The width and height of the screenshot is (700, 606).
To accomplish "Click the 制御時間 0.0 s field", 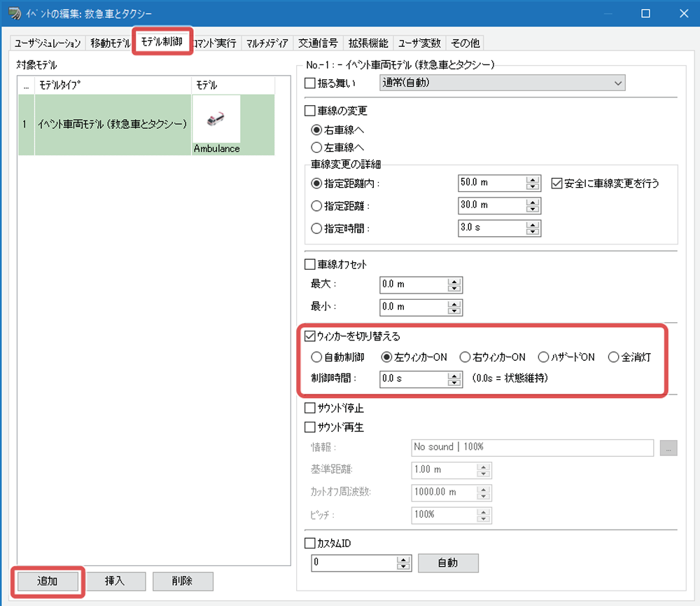I will pyautogui.click(x=414, y=379).
